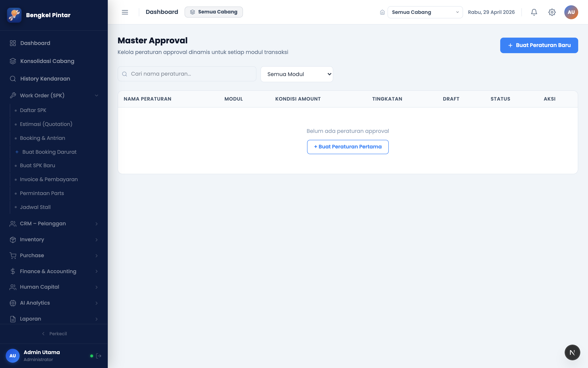Click the DRAFT column header
Image resolution: width=588 pixels, height=368 pixels.
tap(451, 99)
